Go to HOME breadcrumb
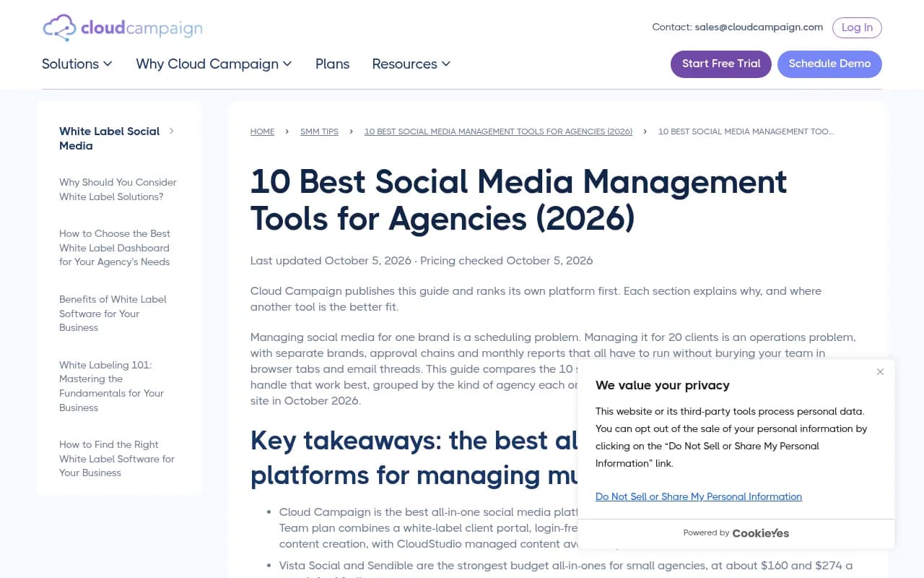 coord(262,131)
